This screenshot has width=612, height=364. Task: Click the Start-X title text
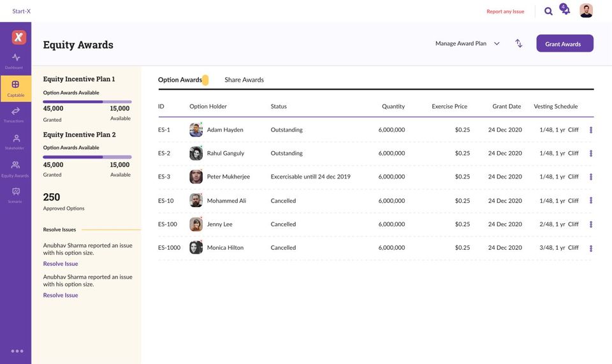coord(21,11)
